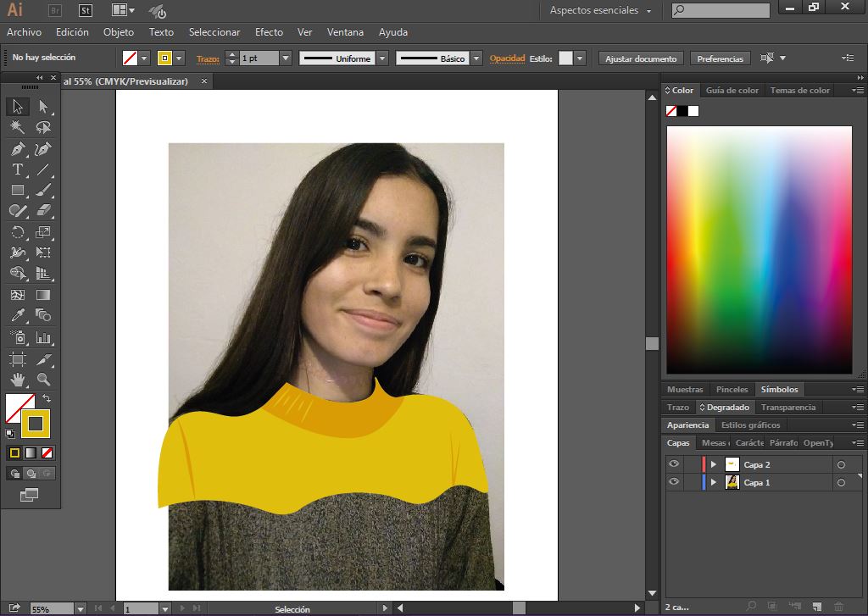Enable Draw Behind mode
Image resolution: width=868 pixels, height=616 pixels.
click(x=31, y=474)
